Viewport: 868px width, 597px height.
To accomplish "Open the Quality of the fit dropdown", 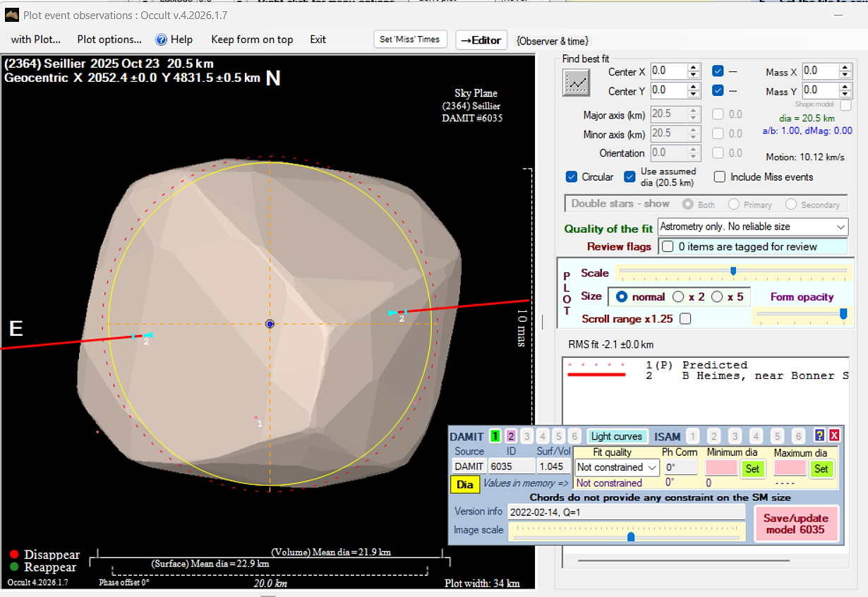I will pyautogui.click(x=752, y=227).
